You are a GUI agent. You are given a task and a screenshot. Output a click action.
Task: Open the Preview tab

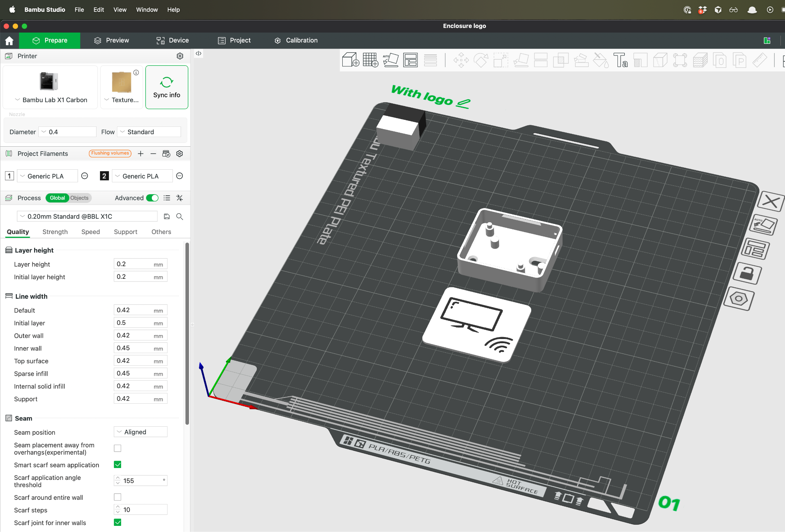click(111, 40)
